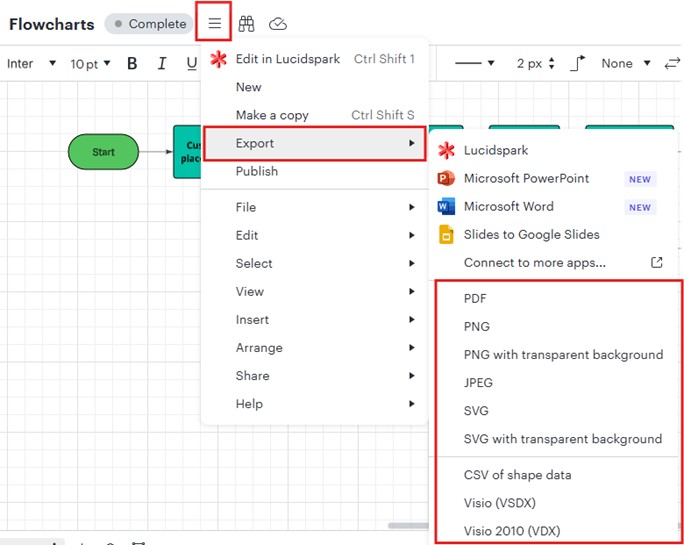684x545 pixels.
Task: Click the Complete status button
Action: click(x=150, y=24)
